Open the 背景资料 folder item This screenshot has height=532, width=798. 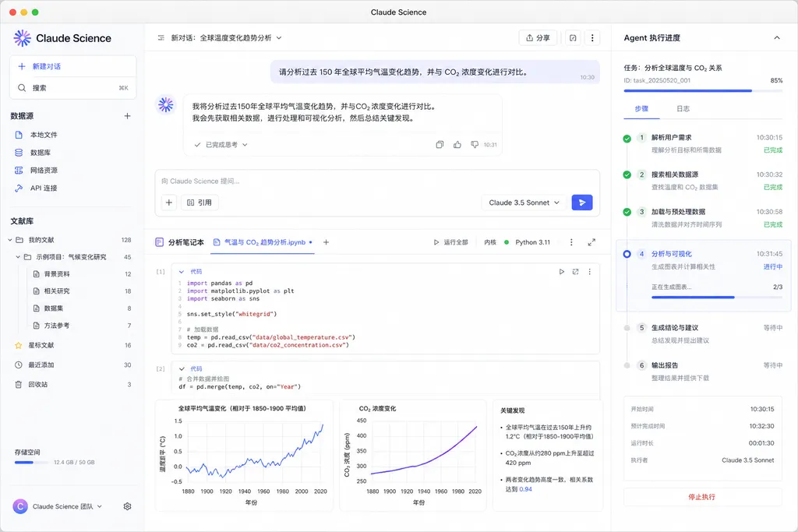coord(81,274)
